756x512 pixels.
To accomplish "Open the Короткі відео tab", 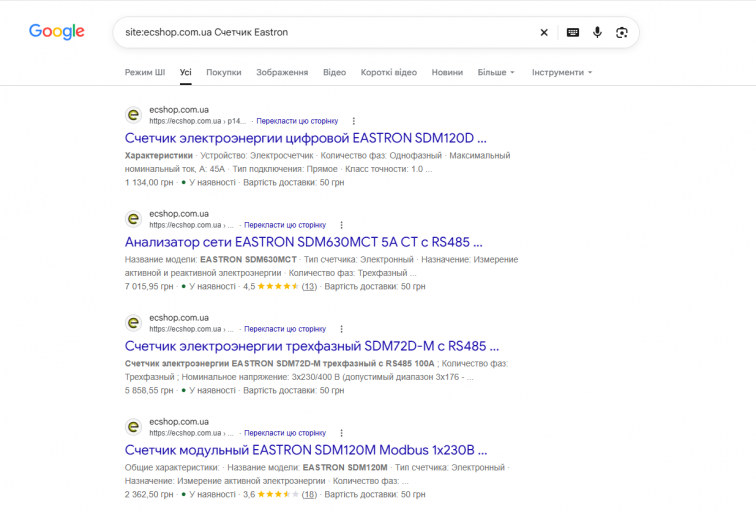I will [x=389, y=72].
